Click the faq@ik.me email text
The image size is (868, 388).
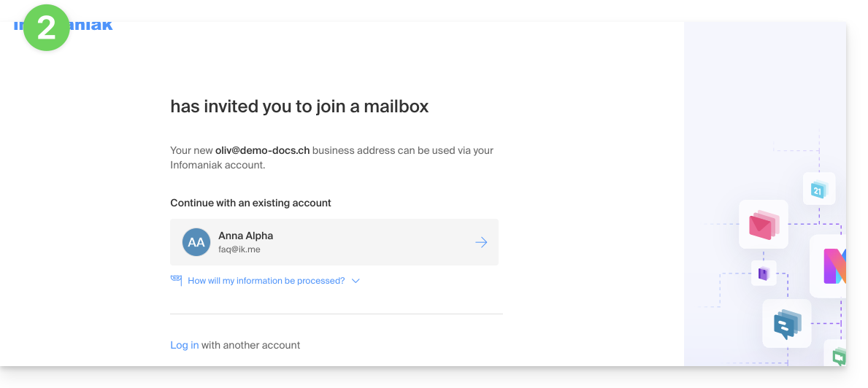coord(239,249)
